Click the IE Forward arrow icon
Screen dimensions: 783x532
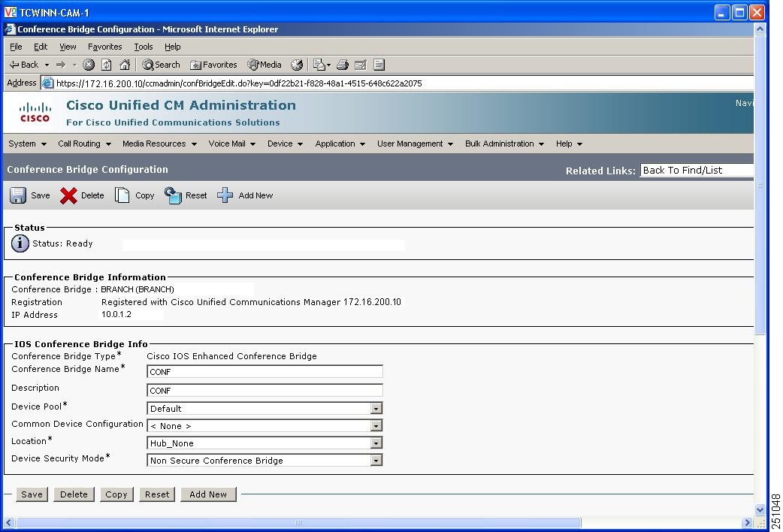point(61,65)
